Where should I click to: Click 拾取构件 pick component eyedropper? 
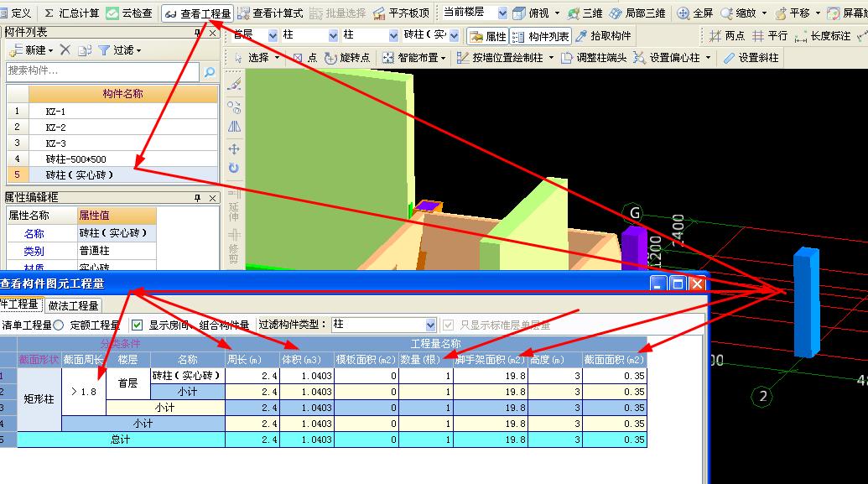(x=603, y=36)
